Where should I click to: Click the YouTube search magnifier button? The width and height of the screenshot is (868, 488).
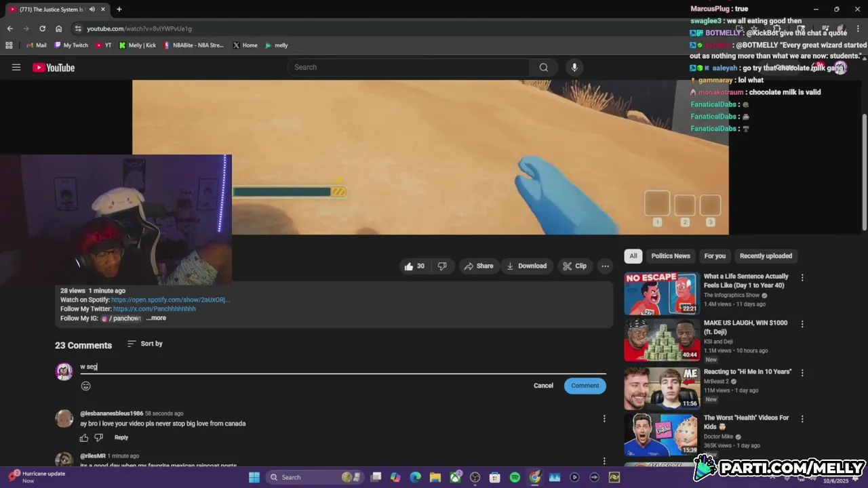(x=543, y=67)
